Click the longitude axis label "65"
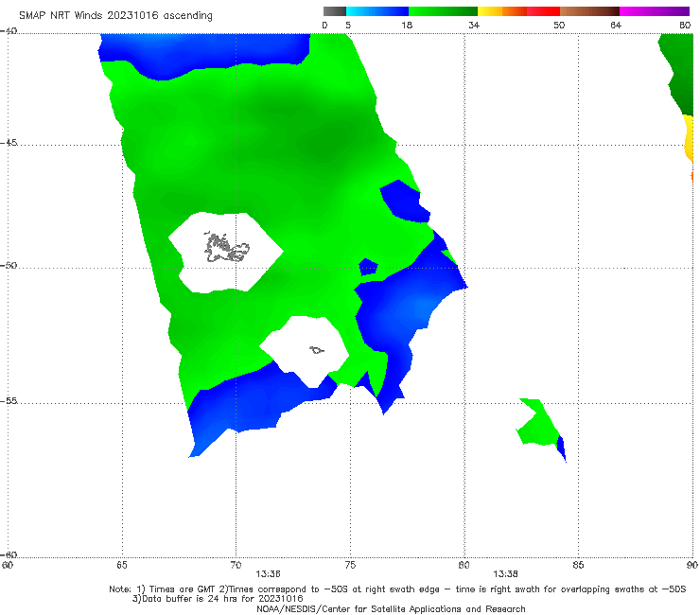Viewport: 700px width, 615px height. point(122,565)
